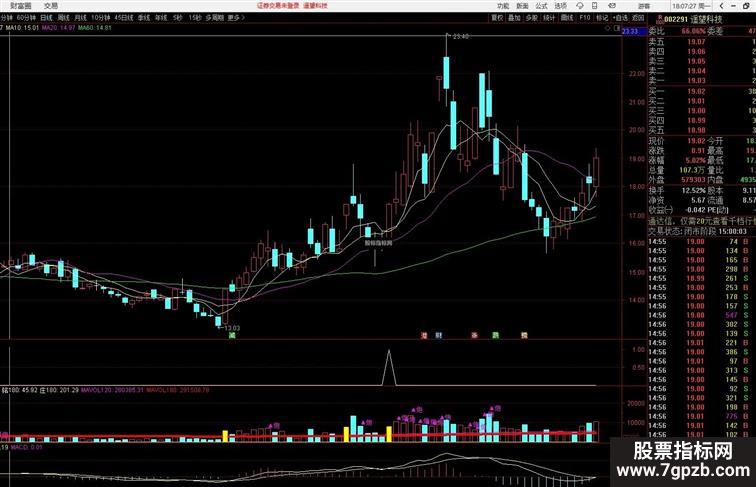Switch chart to 10分钟 period

coord(101,17)
